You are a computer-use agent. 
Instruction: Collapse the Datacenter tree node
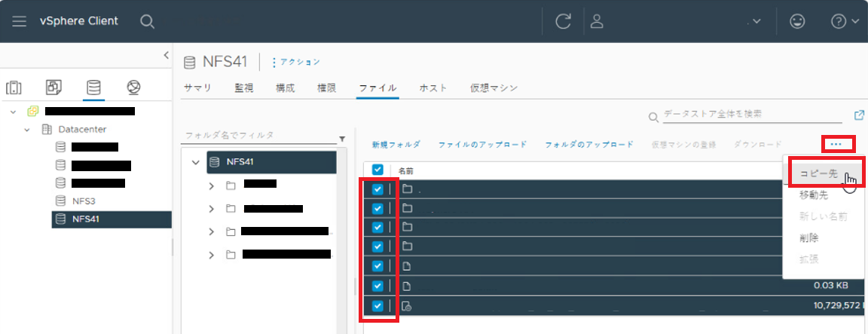pos(27,129)
